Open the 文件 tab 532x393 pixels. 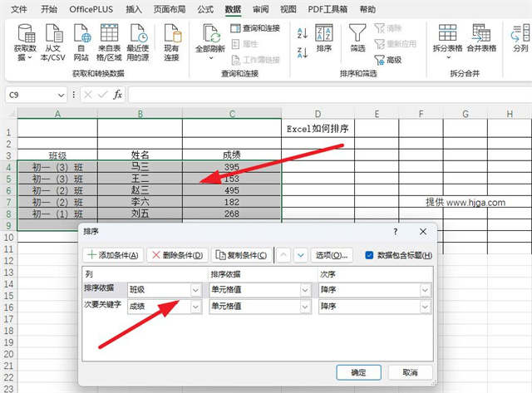pyautogui.click(x=18, y=9)
